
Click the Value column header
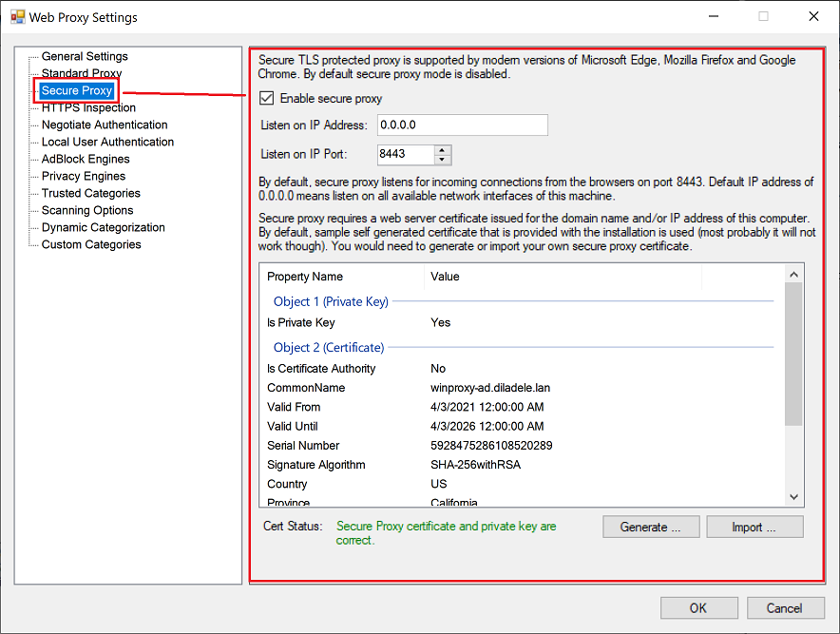pos(563,277)
